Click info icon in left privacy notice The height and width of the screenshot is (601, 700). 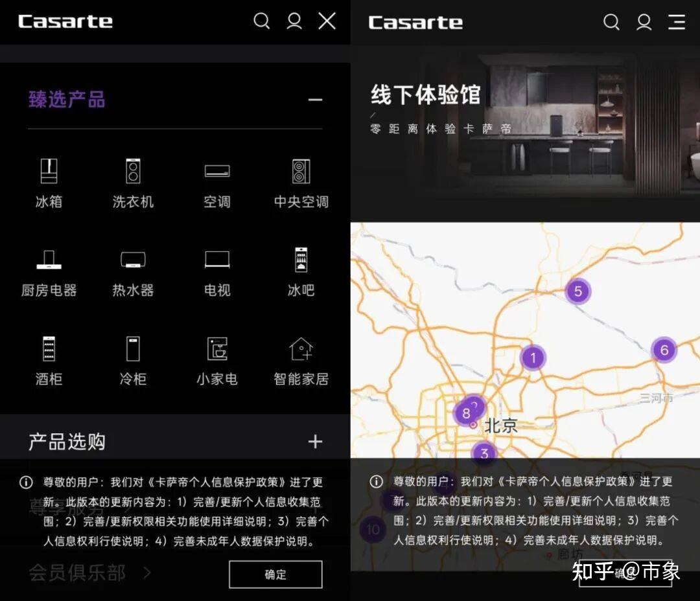pos(26,482)
